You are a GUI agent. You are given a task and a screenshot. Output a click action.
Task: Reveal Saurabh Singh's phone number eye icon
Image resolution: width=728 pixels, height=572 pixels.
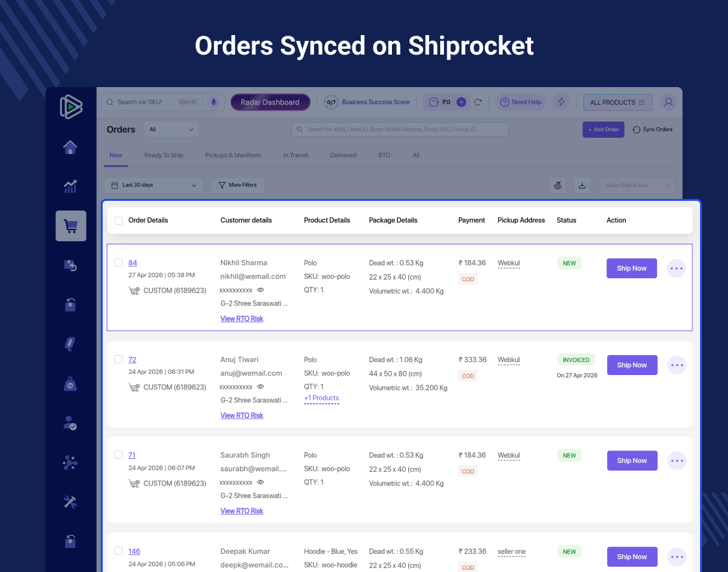coord(261,482)
